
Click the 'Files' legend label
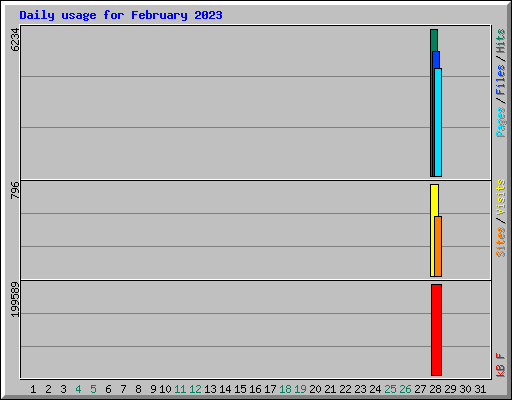click(x=500, y=80)
